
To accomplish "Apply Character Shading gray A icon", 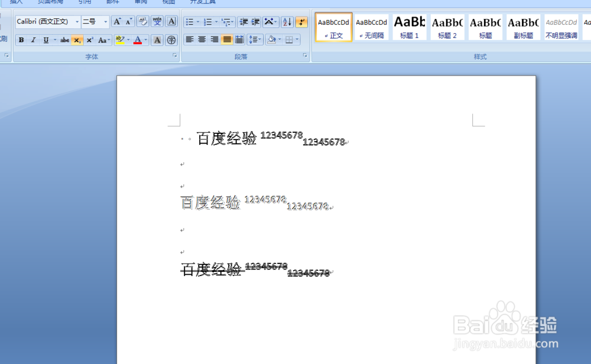I will pyautogui.click(x=157, y=40).
